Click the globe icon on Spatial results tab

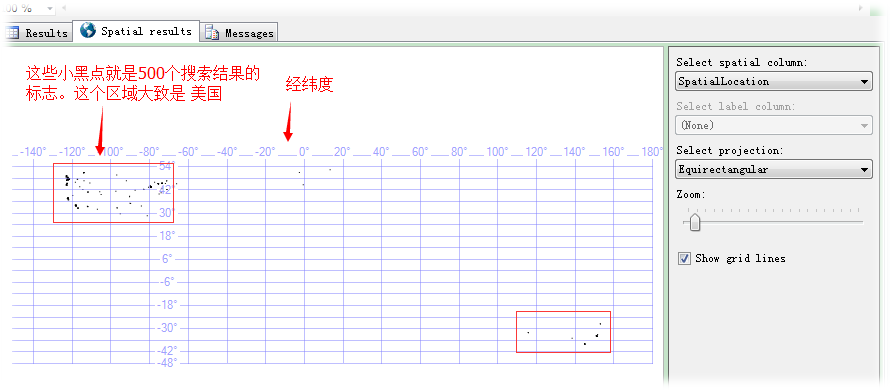(x=88, y=31)
